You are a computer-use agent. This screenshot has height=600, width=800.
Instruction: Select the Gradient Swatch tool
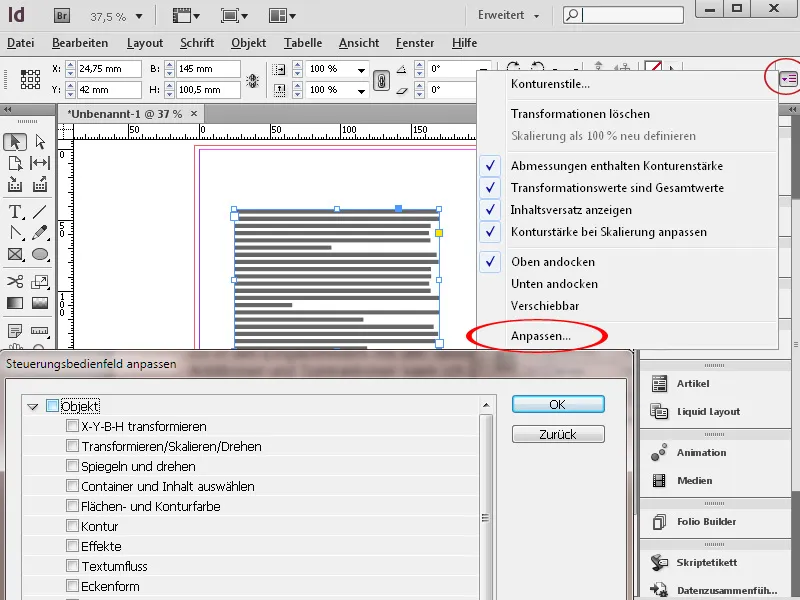pyautogui.click(x=15, y=303)
